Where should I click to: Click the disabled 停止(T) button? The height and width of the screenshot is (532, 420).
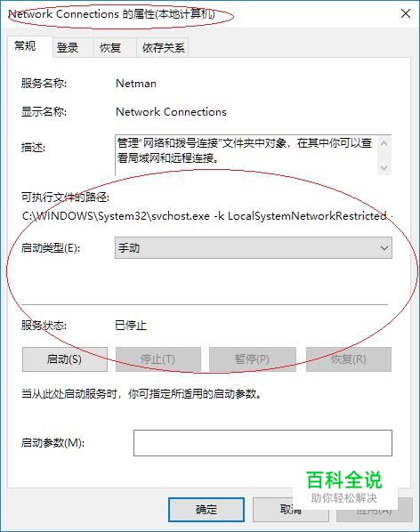158,359
